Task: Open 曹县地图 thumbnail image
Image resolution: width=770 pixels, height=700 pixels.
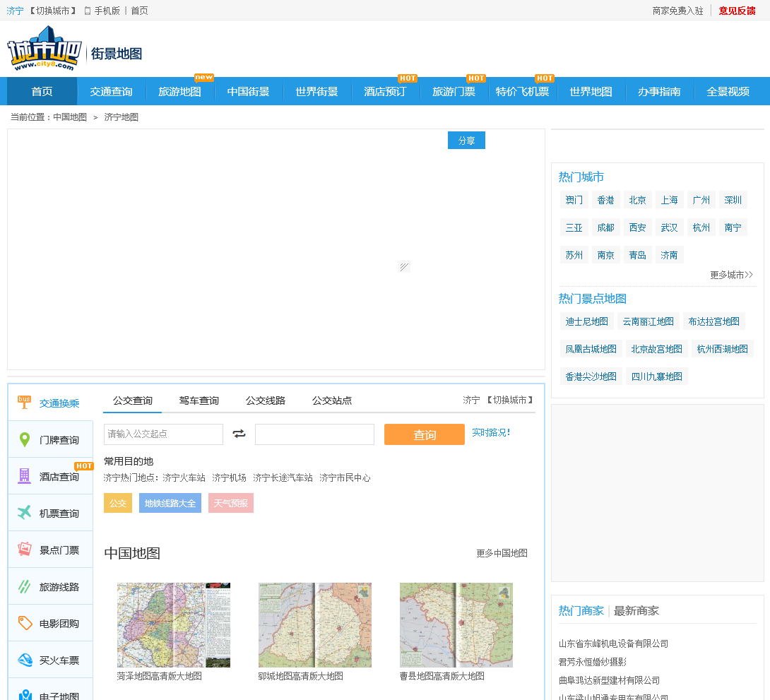Action: click(456, 625)
